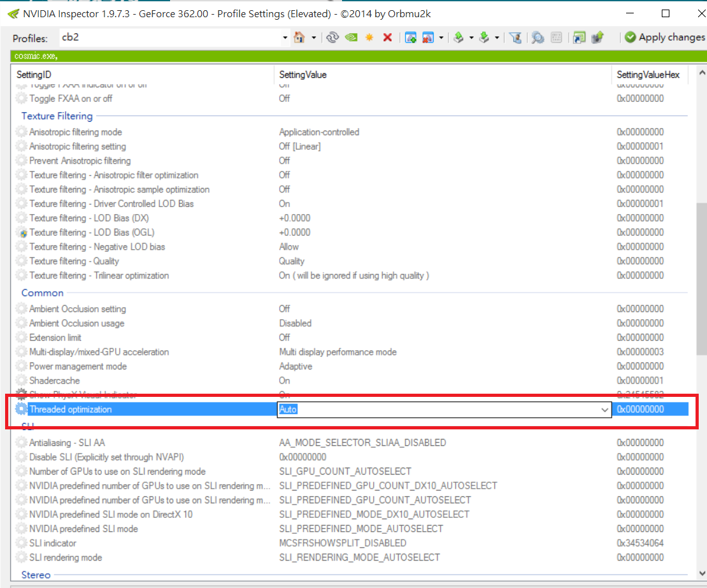Click funnel filter customized settings icon
The height and width of the screenshot is (588, 707).
(x=515, y=38)
